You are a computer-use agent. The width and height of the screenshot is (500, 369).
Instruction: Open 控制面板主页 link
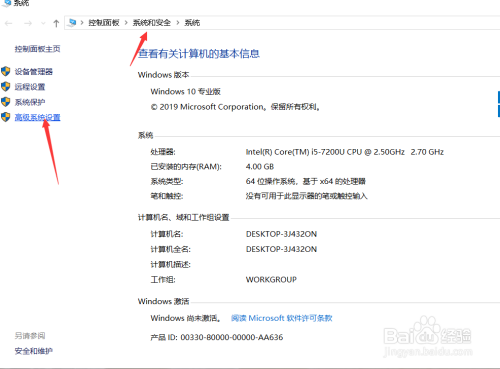37,49
